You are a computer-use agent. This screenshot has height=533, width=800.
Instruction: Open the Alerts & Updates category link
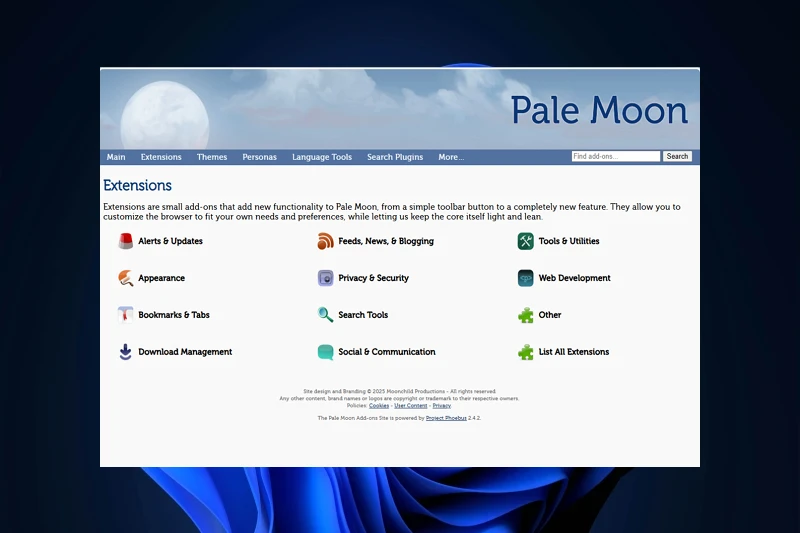click(x=170, y=241)
